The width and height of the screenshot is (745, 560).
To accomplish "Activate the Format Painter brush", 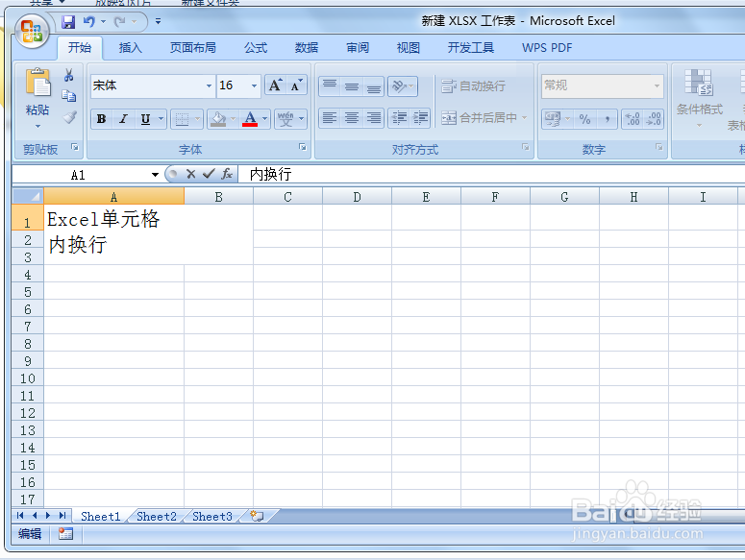I will tap(69, 117).
